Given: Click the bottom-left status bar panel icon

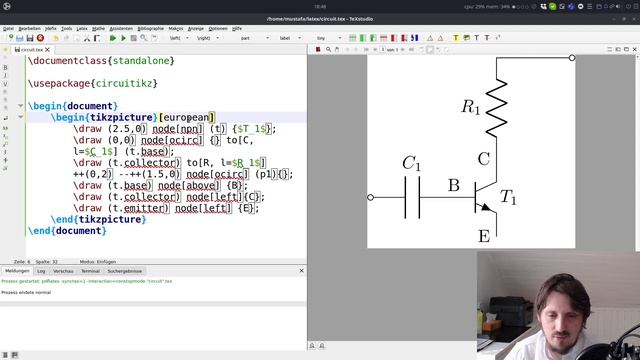Looking at the screenshot, I should (x=5, y=355).
